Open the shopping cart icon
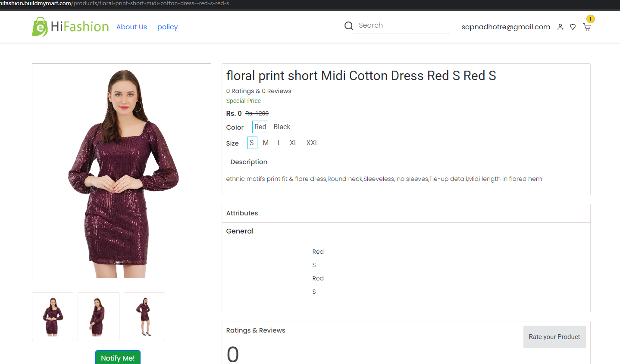 [587, 27]
